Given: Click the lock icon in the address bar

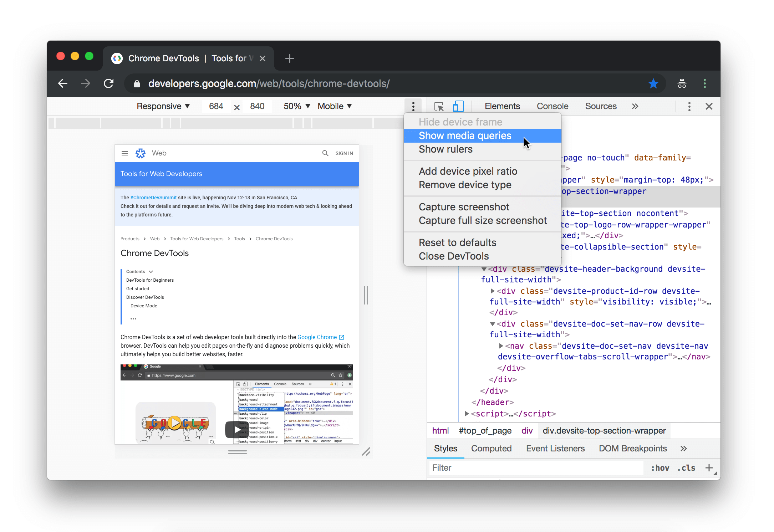Looking at the screenshot, I should 137,84.
